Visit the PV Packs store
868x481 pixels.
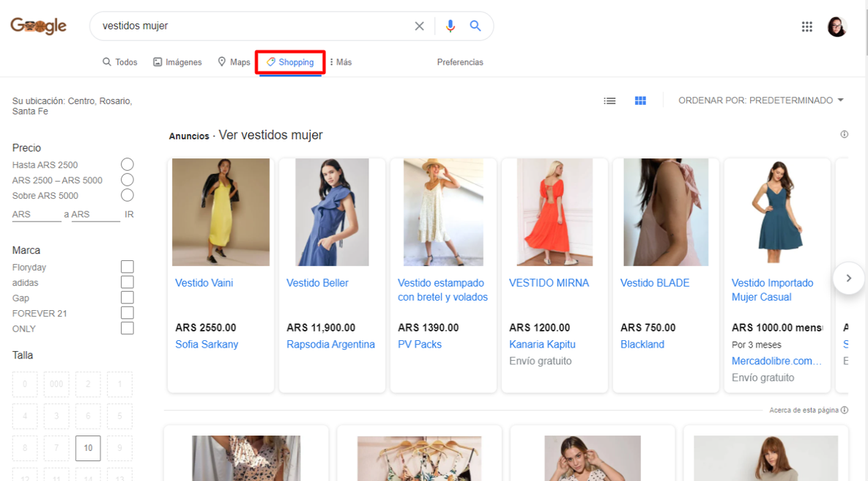420,344
